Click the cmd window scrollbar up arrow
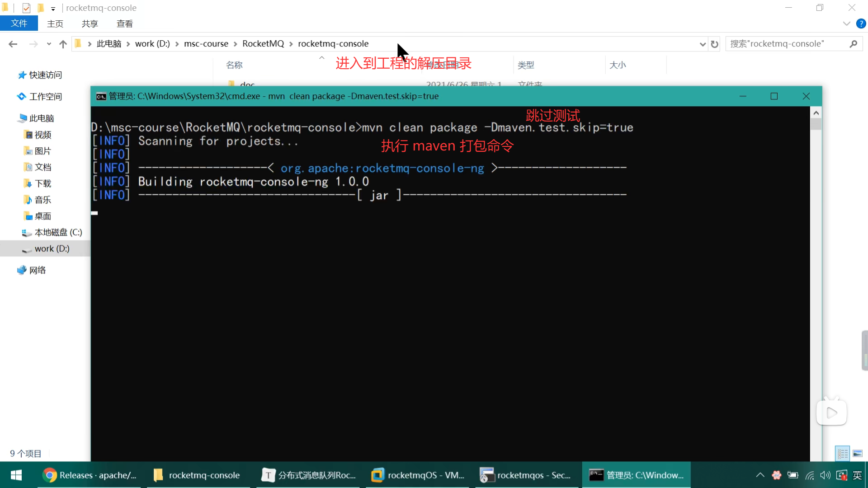The width and height of the screenshot is (868, 488). (x=816, y=113)
